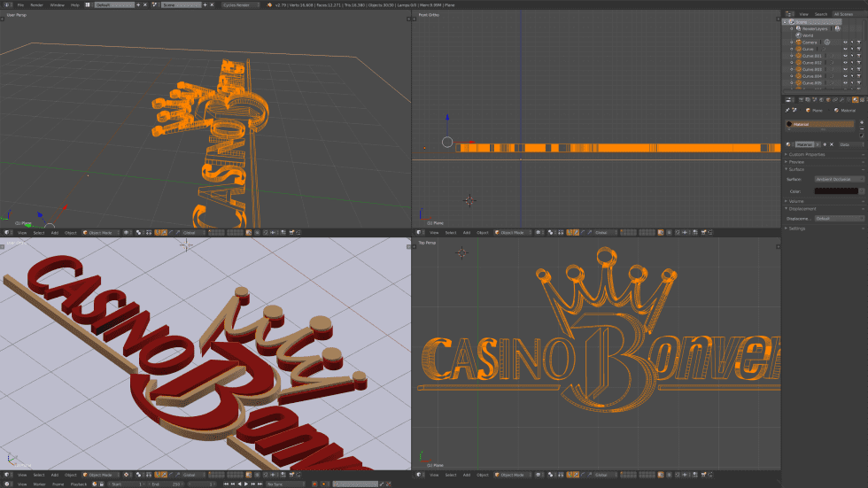This screenshot has height=488, width=868.
Task: Click the End frame field in timeline
Action: coord(167,484)
